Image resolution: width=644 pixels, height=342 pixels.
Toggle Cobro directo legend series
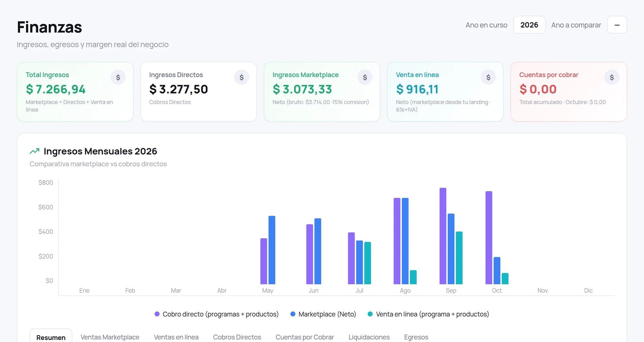[216, 314]
